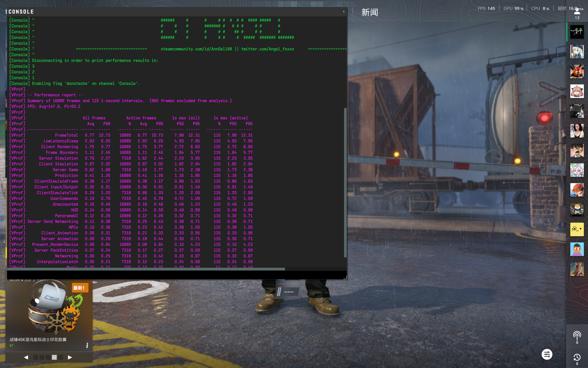Select the photo of dark-haired woman avatar
588x368 pixels.
(577, 131)
